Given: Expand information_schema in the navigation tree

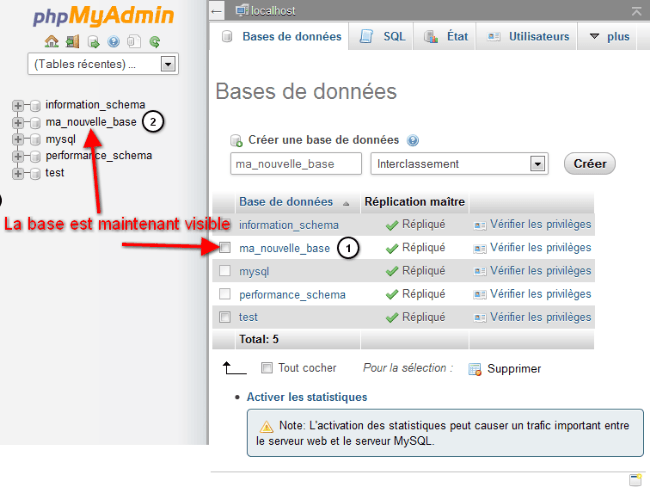Looking at the screenshot, I should tap(17, 105).
